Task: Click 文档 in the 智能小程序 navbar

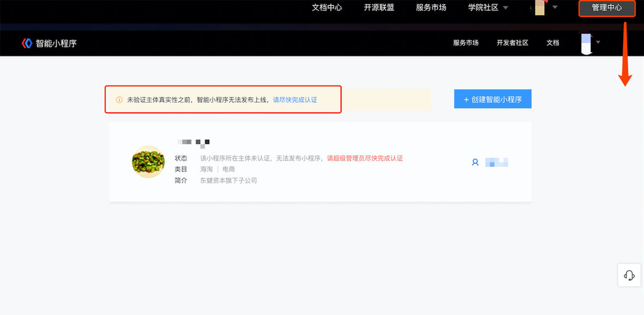Action: (x=552, y=43)
